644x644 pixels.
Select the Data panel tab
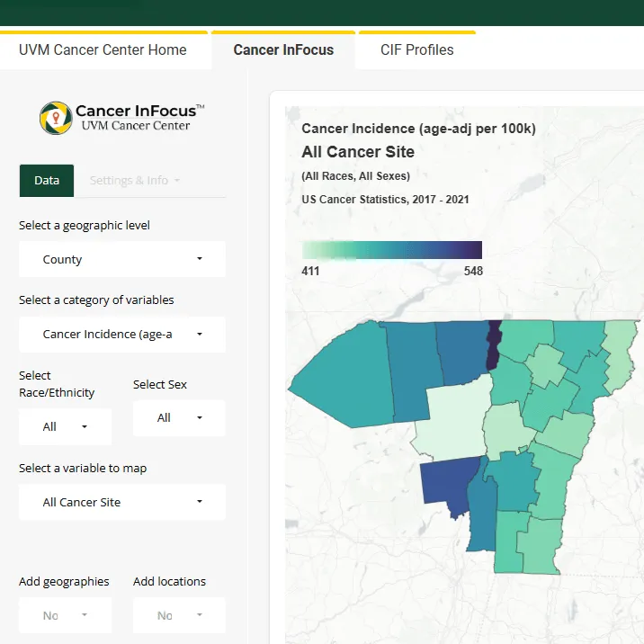coord(47,181)
